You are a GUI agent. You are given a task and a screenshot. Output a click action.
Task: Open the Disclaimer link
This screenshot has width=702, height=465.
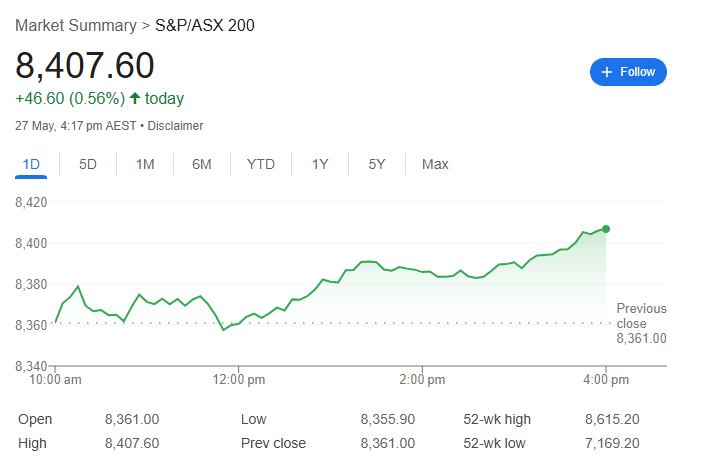coord(176,126)
